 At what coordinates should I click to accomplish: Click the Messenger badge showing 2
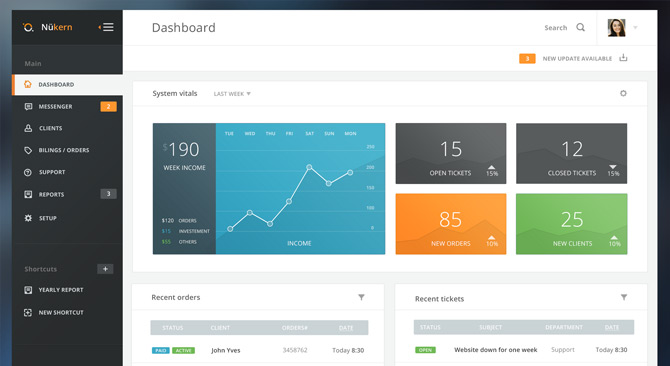point(109,106)
